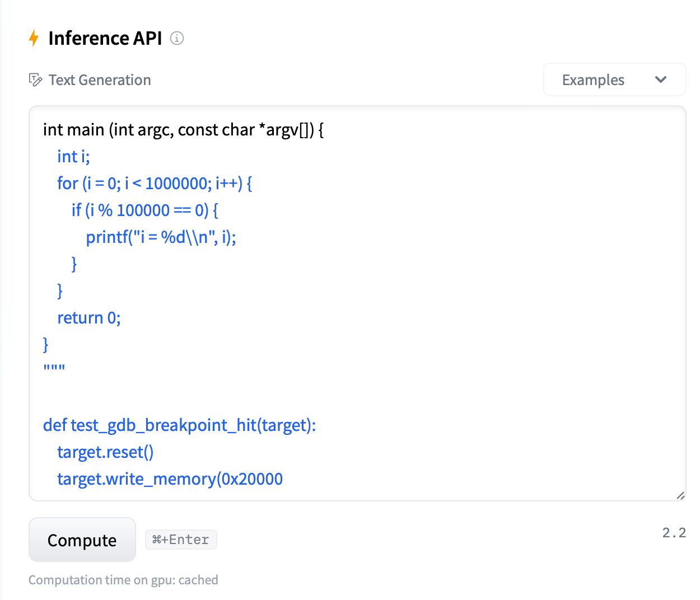Open the Examples dropdown
This screenshot has height=600, width=700.
tap(614, 80)
